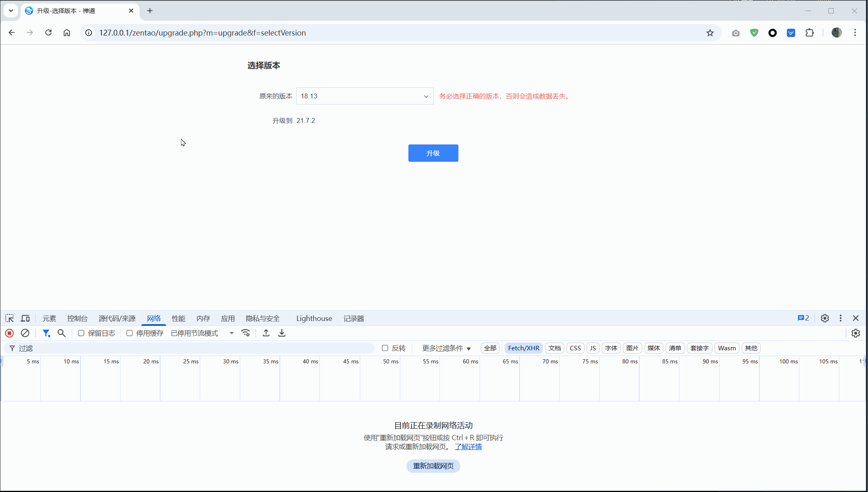Enable the 停用缓存 checkbox
Image resolution: width=868 pixels, height=492 pixels.
click(x=129, y=333)
